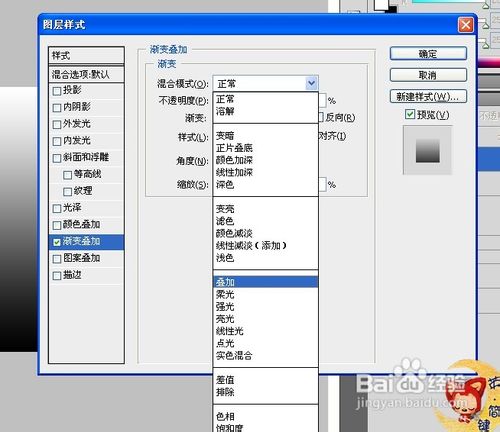Screen dimensions: 500x432
Task: Click the gradient preview thumbnail
Action: pos(428,151)
